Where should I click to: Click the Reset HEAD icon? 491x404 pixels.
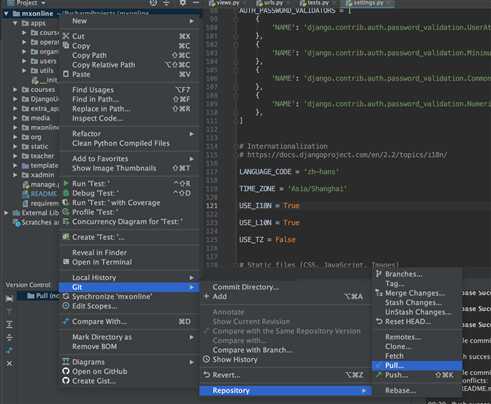click(x=379, y=321)
